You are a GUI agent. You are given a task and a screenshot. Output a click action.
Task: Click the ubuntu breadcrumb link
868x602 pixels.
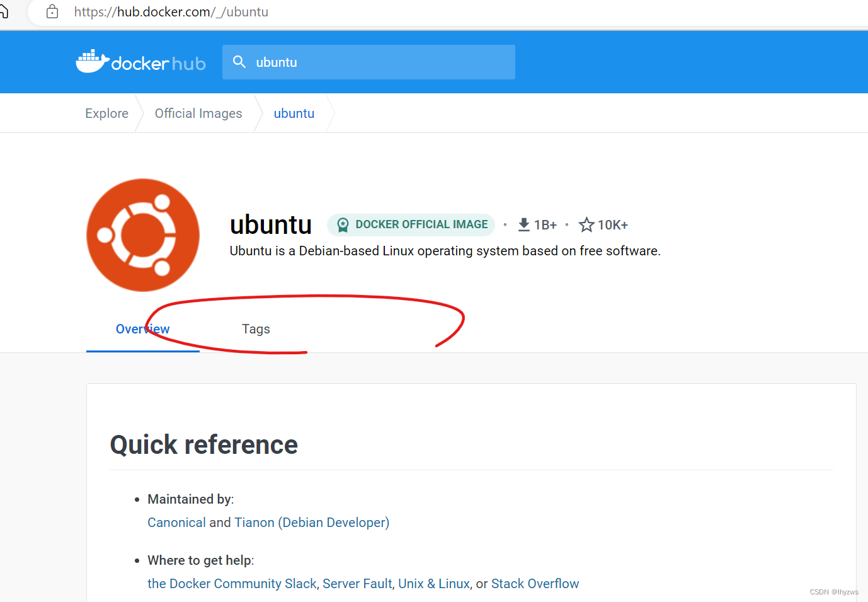pos(294,113)
